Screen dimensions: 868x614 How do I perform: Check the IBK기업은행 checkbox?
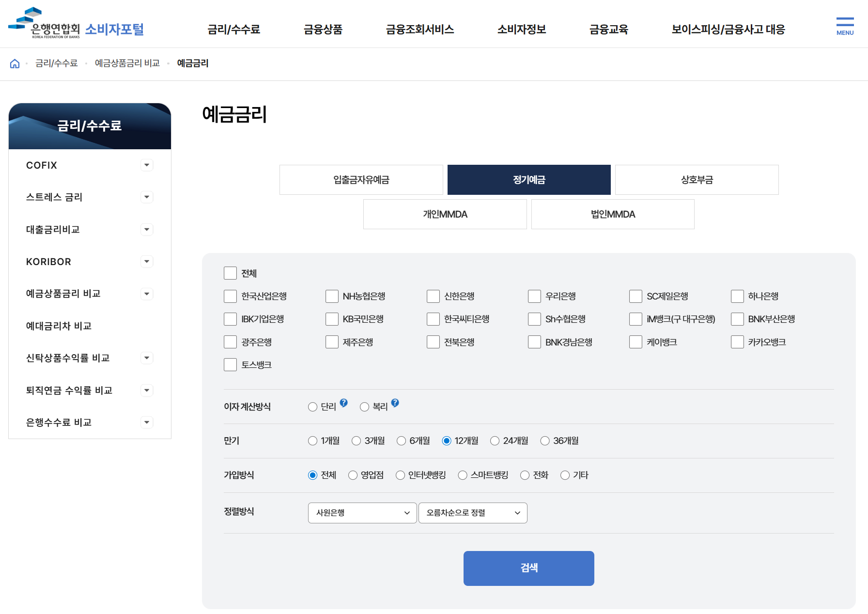(x=230, y=319)
